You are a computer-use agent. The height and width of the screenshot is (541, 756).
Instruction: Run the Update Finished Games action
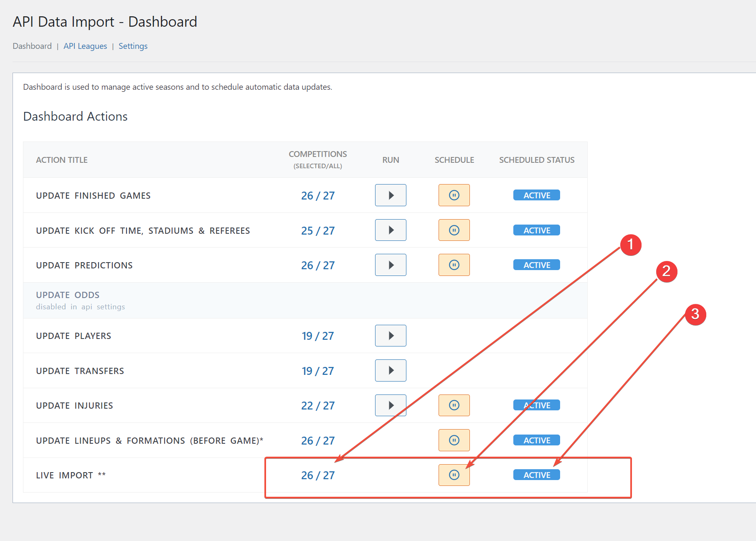[x=390, y=195]
